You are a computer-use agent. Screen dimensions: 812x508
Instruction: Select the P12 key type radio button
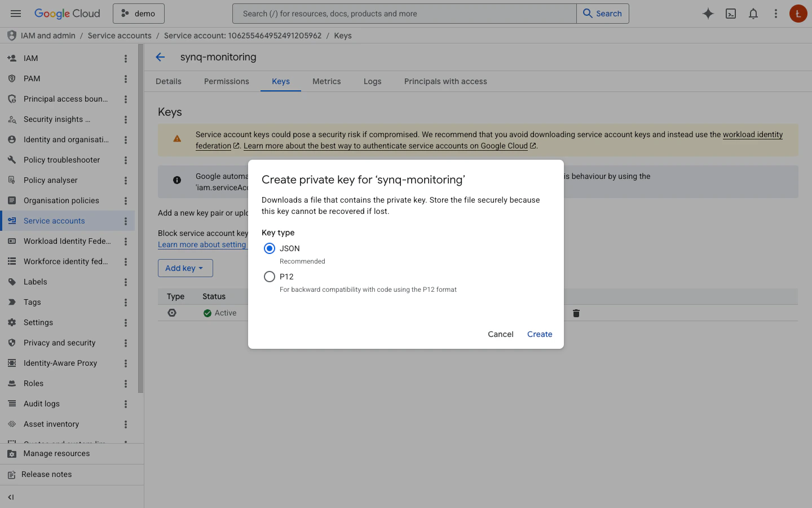coord(270,277)
